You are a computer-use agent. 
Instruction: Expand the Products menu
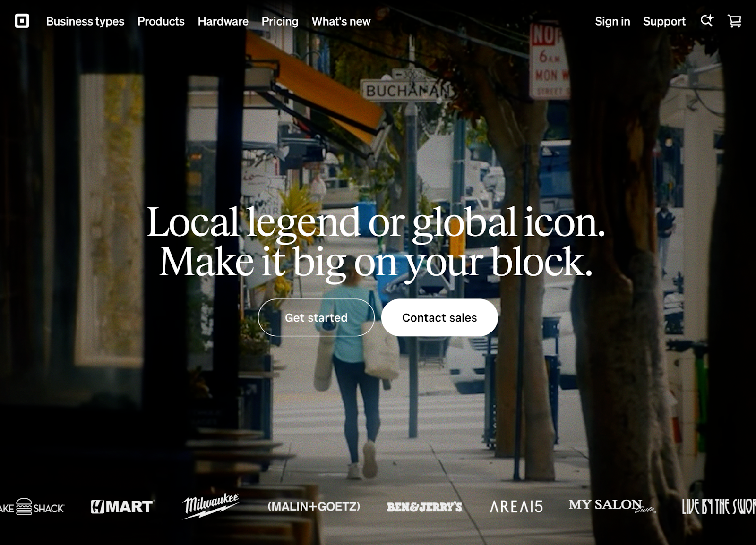[161, 21]
